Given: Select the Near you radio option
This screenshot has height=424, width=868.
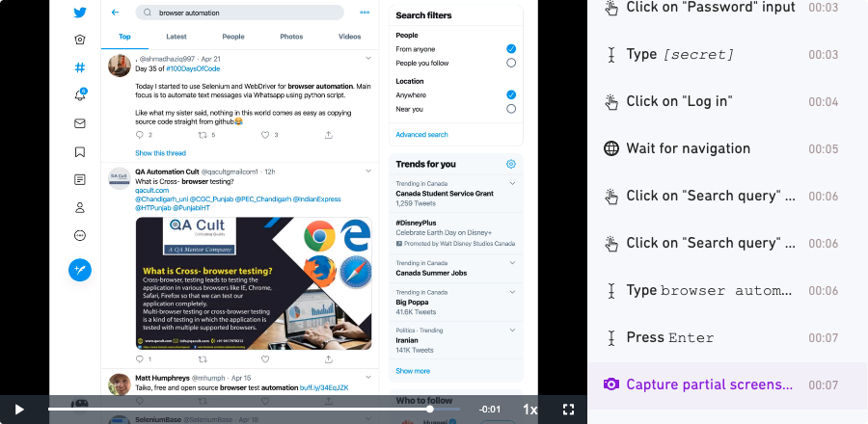Looking at the screenshot, I should [x=511, y=109].
